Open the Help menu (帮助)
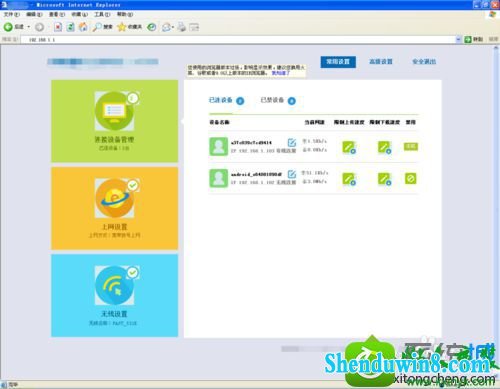The height and width of the screenshot is (389, 500). 125,14
